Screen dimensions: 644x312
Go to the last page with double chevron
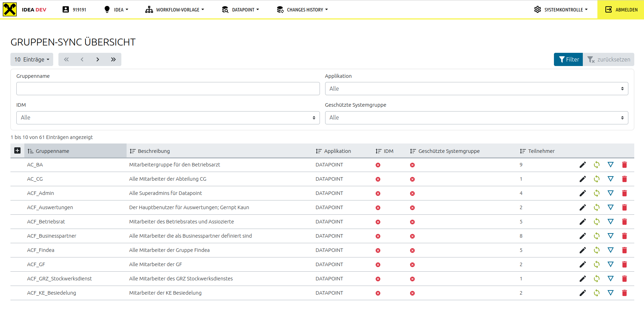point(113,59)
